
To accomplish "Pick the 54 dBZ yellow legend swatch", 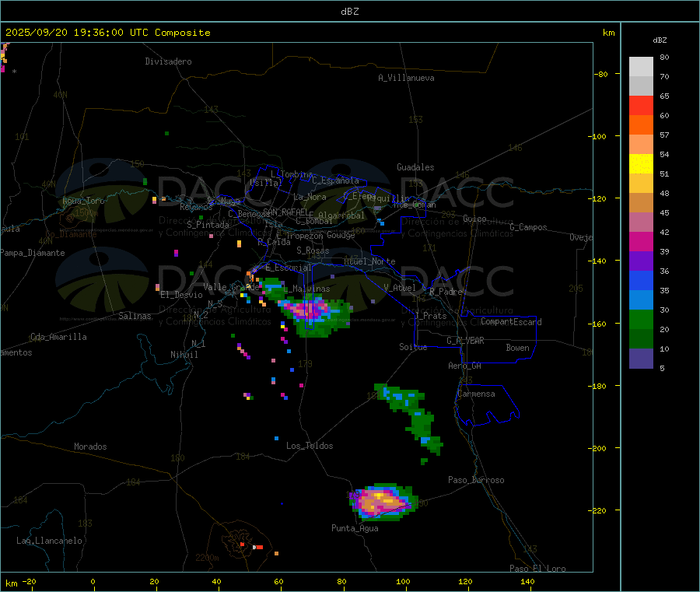I will pos(641,164).
